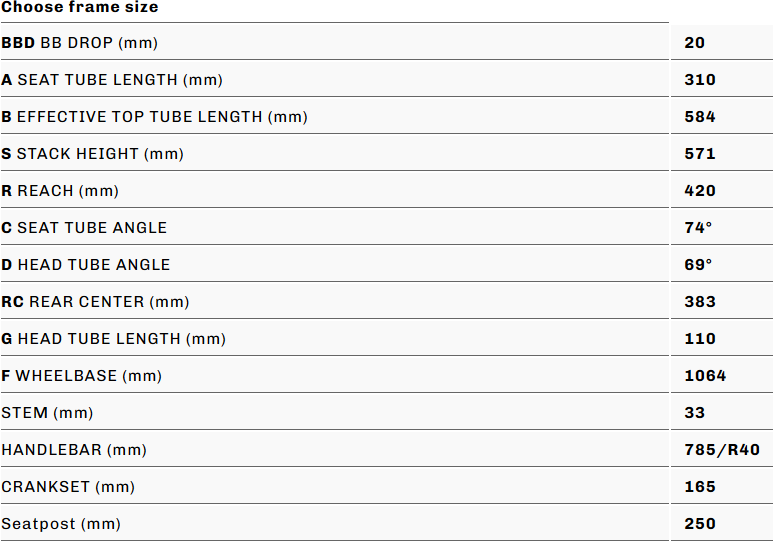Select the STEM row label

coord(47,413)
